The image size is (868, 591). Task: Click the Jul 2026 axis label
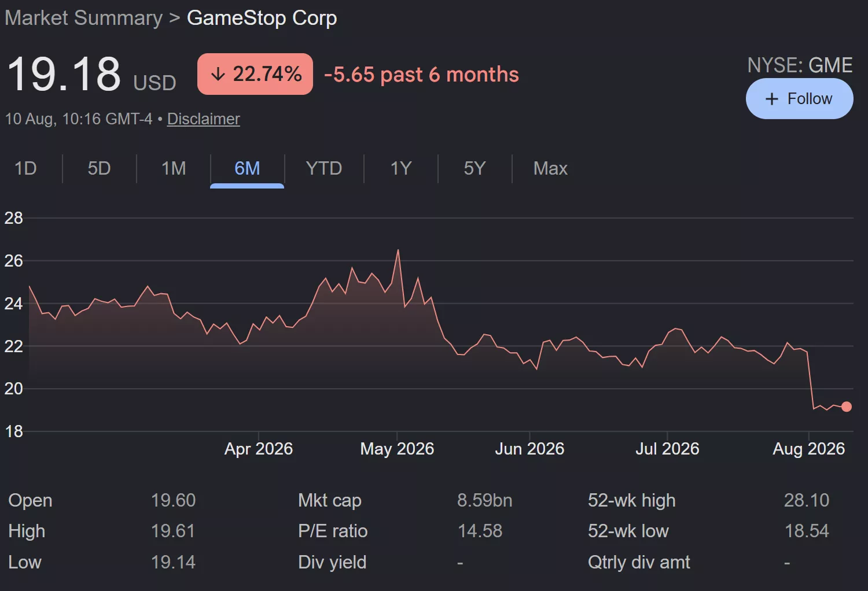point(667,449)
